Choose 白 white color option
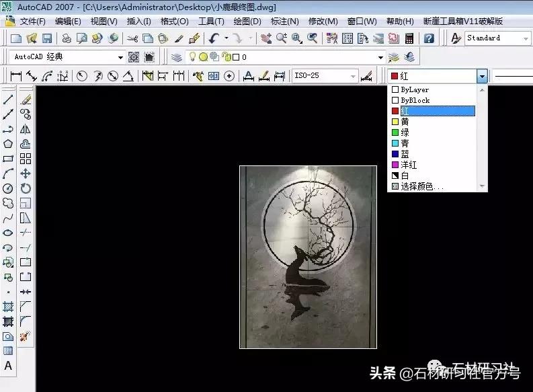533x392 pixels. pyautogui.click(x=433, y=175)
